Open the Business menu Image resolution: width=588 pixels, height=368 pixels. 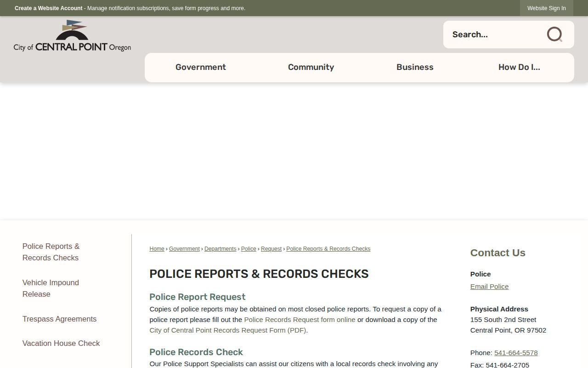click(415, 67)
